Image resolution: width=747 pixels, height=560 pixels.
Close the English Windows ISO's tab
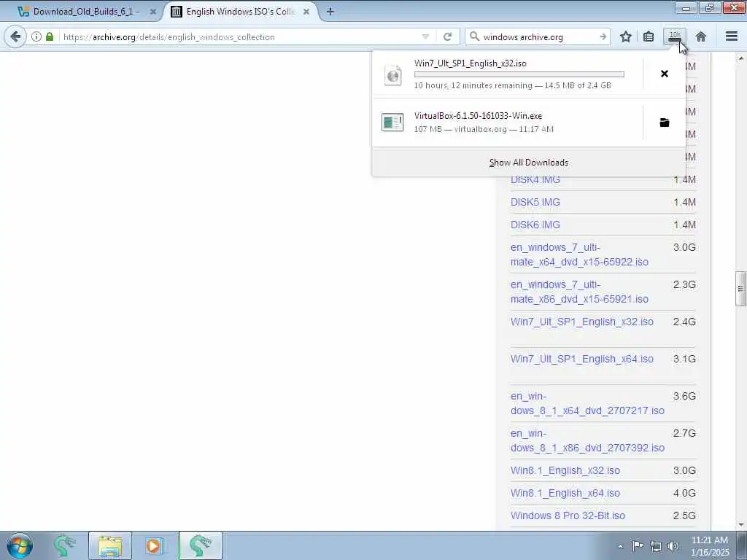pyautogui.click(x=306, y=12)
